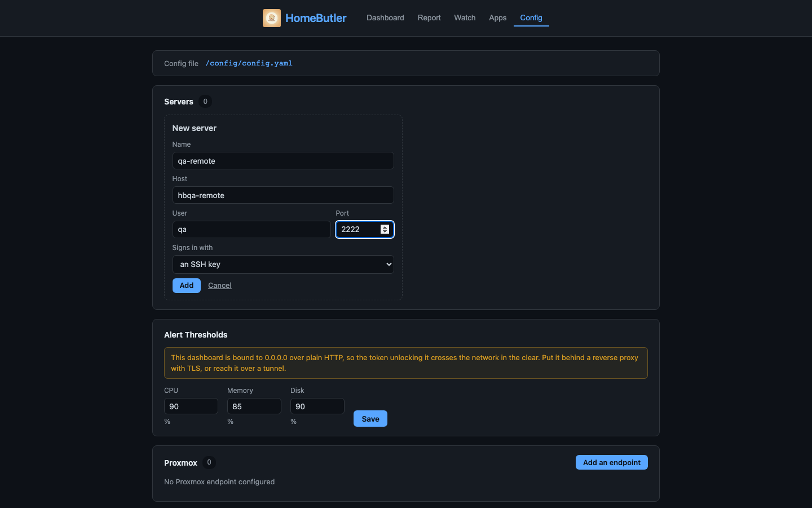Click the No Proxmox endpoint configured text
The width and height of the screenshot is (812, 508).
click(x=219, y=482)
